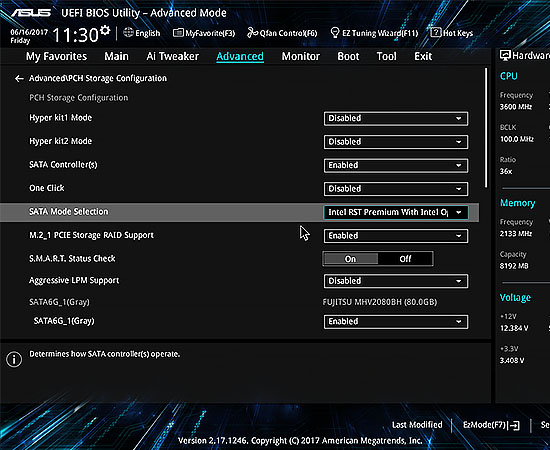Open the Ai Tweaker tab
The height and width of the screenshot is (450, 550).
[173, 56]
